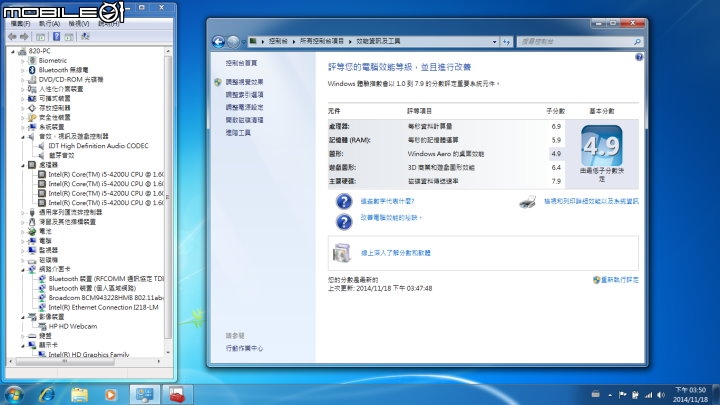Screen dimensions: 720x405
Task: Open 檔案(F) menu in Device Manager
Action: [x=20, y=23]
